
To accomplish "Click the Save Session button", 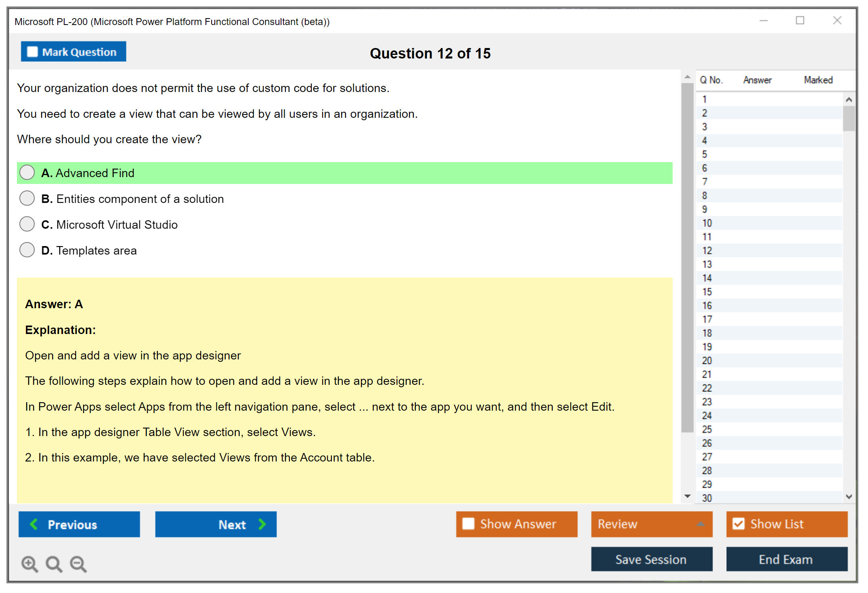I will (651, 559).
